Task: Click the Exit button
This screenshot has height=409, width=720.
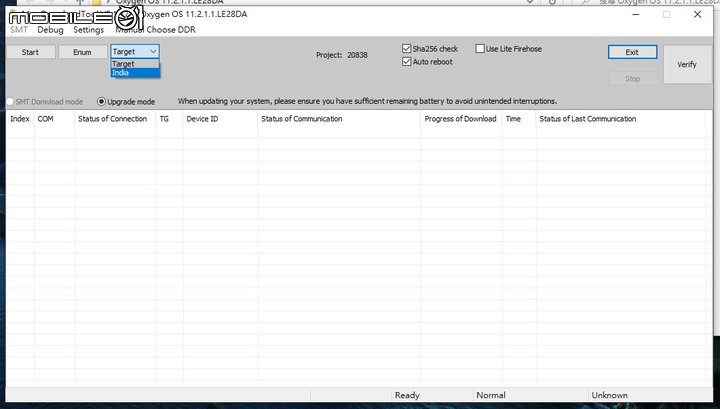Action: (632, 52)
